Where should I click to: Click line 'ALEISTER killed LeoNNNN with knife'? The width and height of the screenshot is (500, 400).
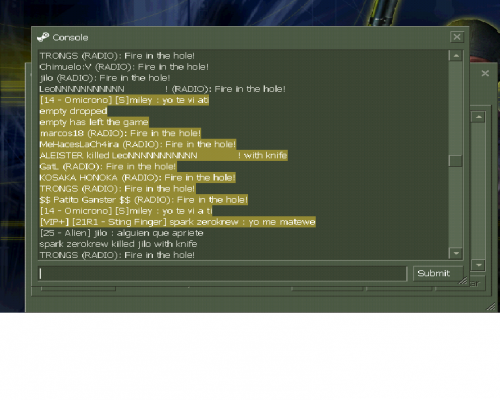click(x=163, y=155)
